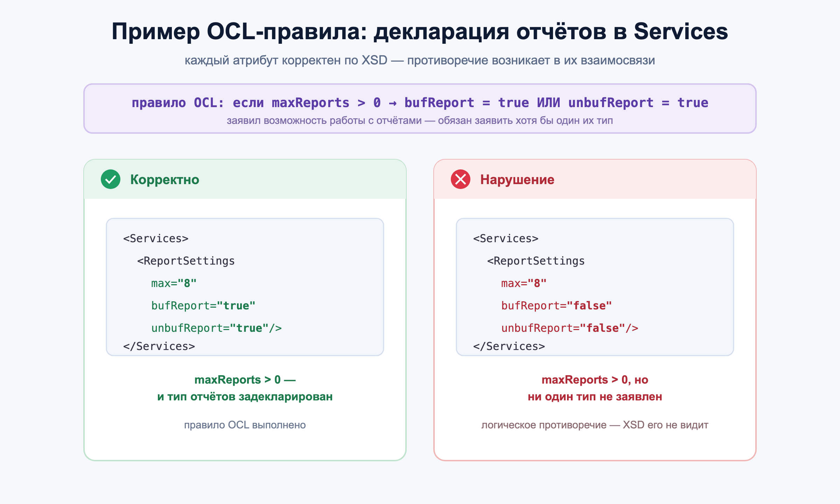The width and height of the screenshot is (840, 504).
Task: Click text 'логическое противоречие — XSD его не видит'
Action: click(x=595, y=425)
